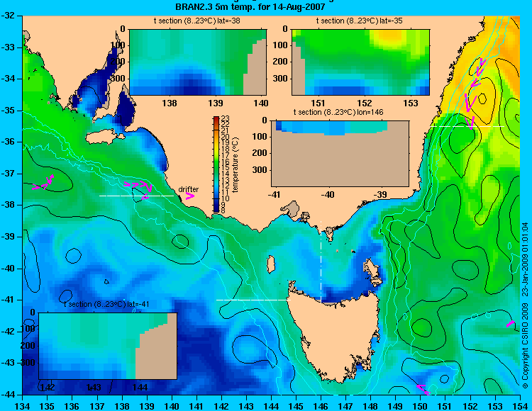Click the white dashed section line at lat -38
This screenshot has height=411, width=532.
(x=136, y=196)
